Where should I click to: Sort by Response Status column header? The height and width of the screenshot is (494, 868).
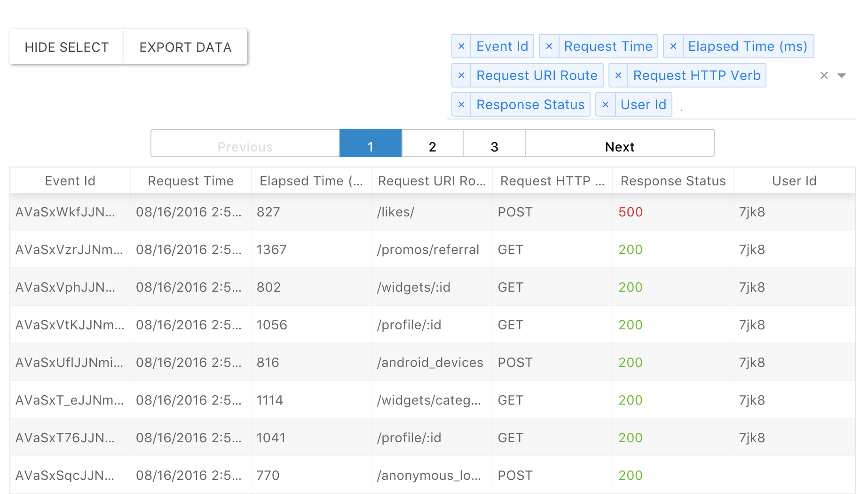pyautogui.click(x=673, y=181)
